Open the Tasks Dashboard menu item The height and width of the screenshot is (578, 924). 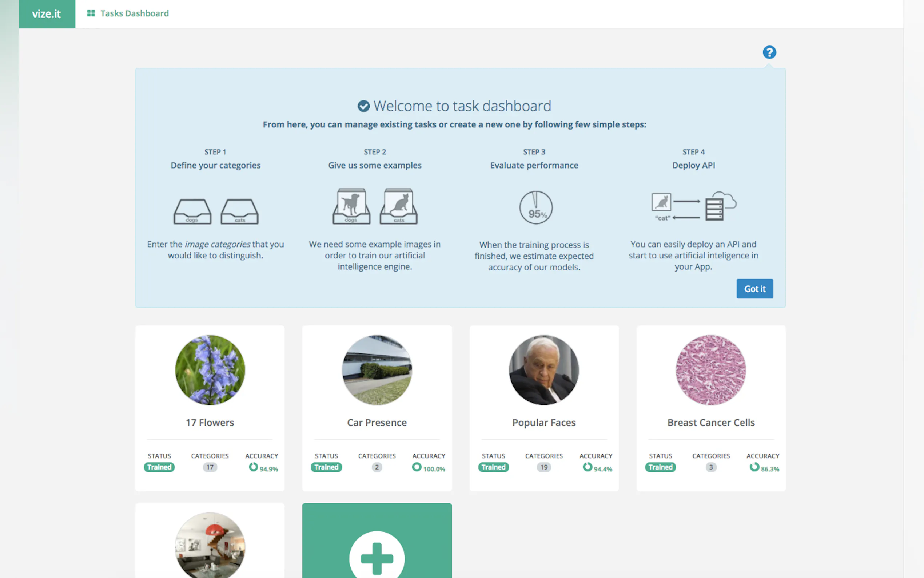tap(134, 13)
